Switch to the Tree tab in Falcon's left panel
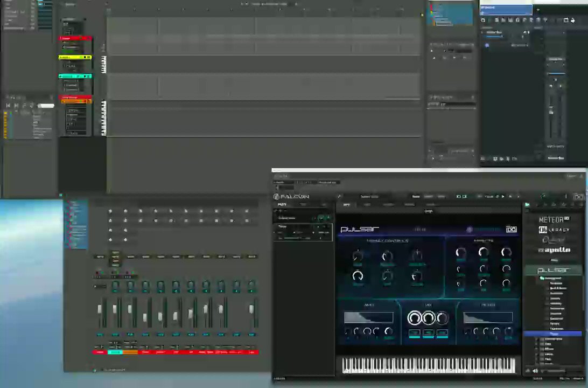Image resolution: width=588 pixels, height=388 pixels. pos(303,204)
